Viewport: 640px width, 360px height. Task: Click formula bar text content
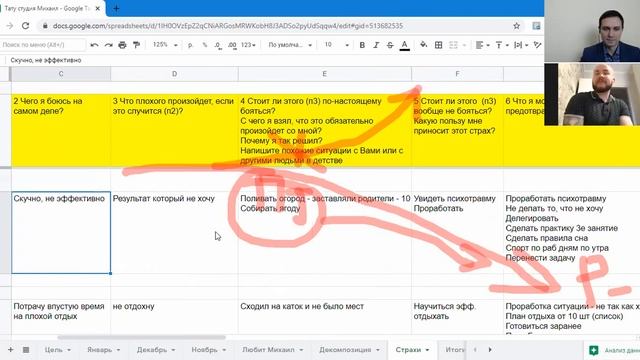tap(46, 60)
